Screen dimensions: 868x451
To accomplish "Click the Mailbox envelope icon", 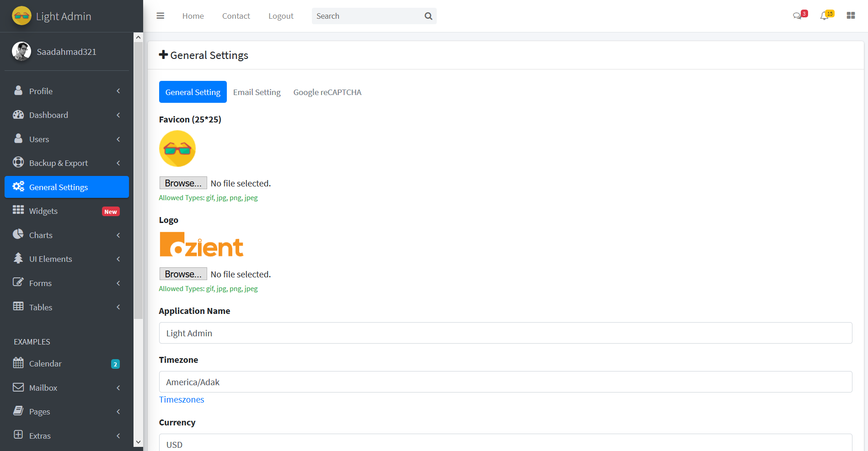I will point(18,387).
